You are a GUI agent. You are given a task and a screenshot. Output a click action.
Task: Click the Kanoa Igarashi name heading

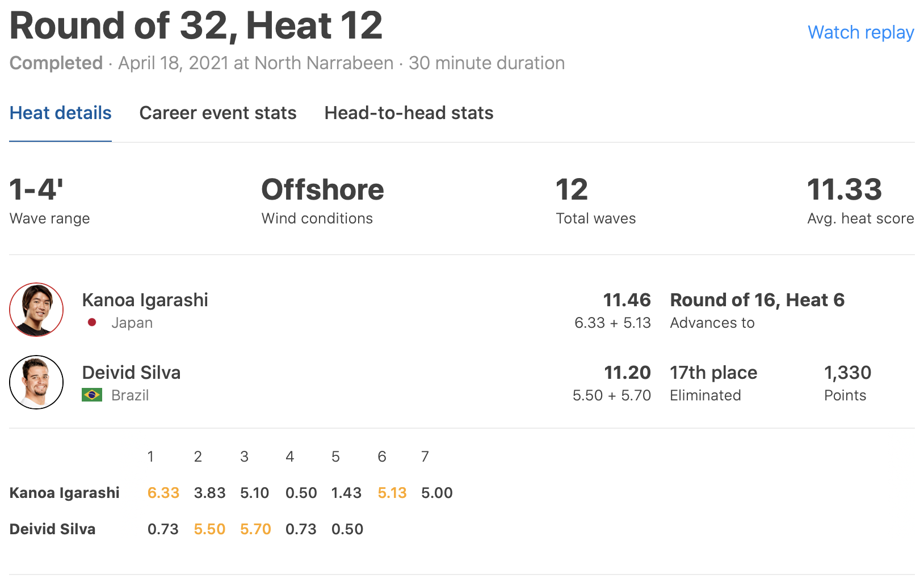tap(145, 300)
